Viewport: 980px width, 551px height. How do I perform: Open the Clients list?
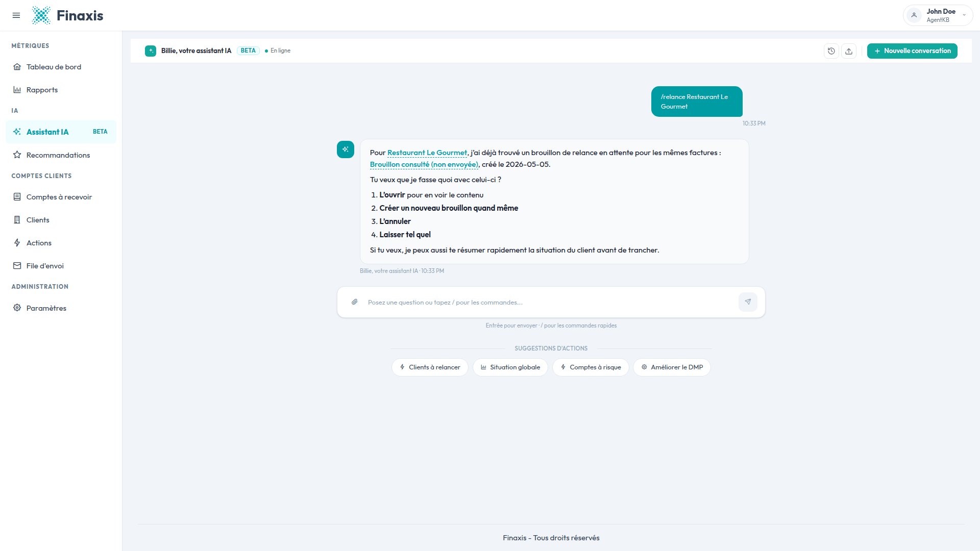[61, 220]
